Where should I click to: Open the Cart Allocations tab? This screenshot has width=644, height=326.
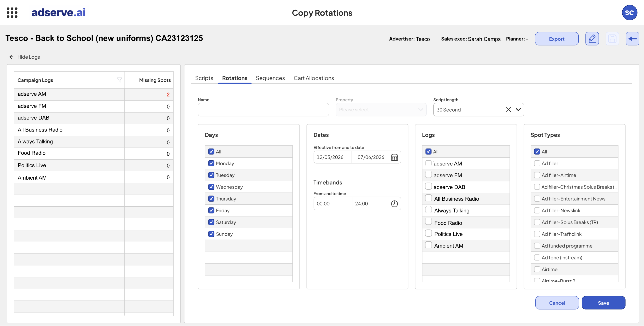click(x=313, y=78)
